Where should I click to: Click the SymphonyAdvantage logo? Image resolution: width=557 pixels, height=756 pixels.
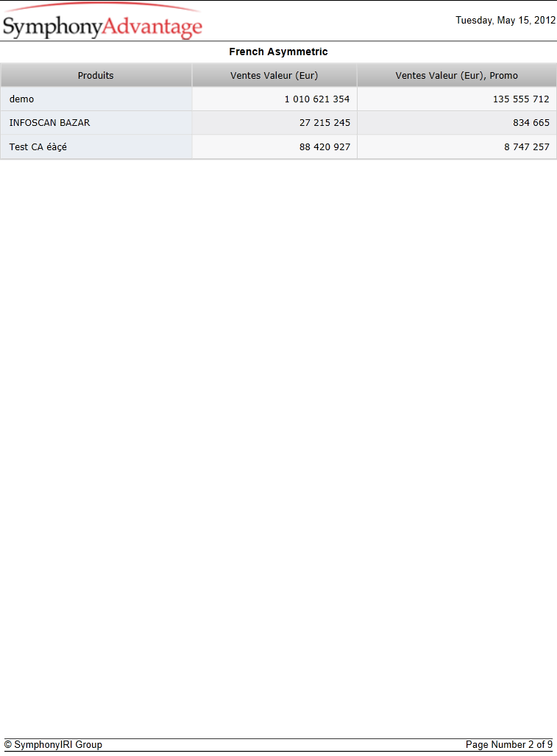[102, 21]
